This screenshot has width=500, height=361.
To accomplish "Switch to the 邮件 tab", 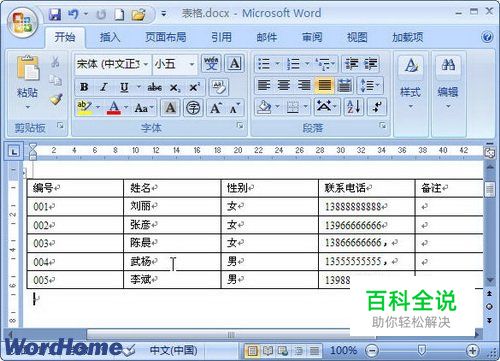I will [267, 37].
